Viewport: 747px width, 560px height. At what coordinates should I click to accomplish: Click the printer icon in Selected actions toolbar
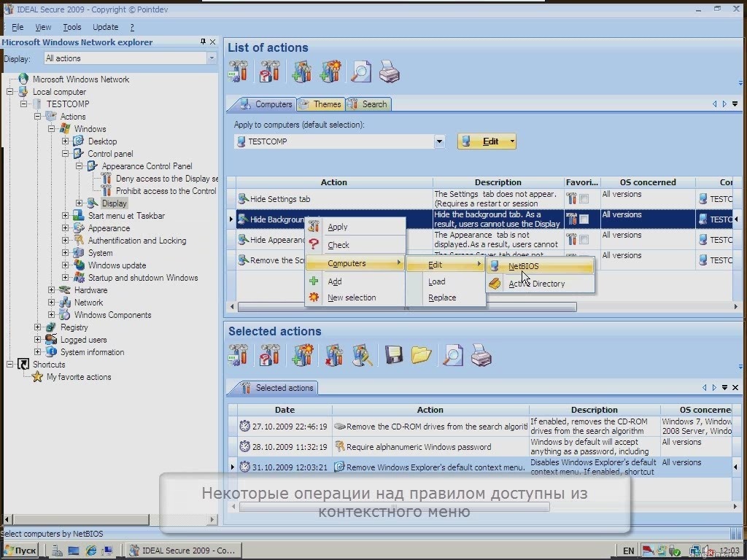481,355
